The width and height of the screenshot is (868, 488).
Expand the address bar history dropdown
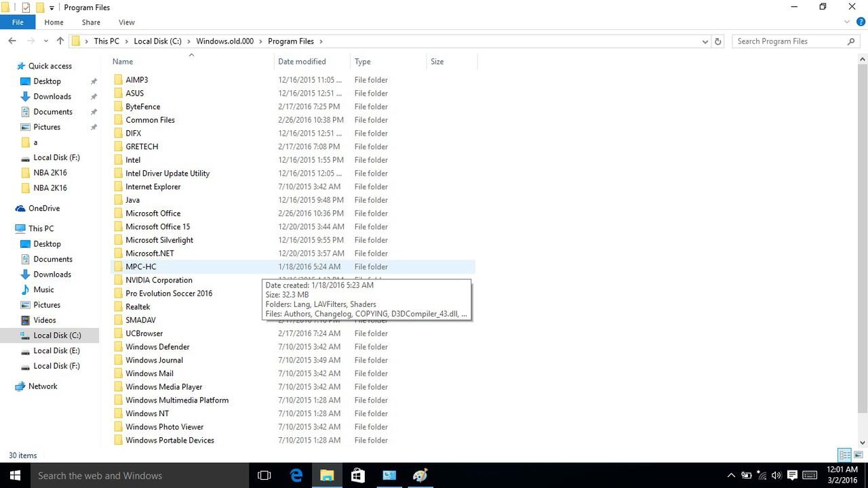[705, 41]
